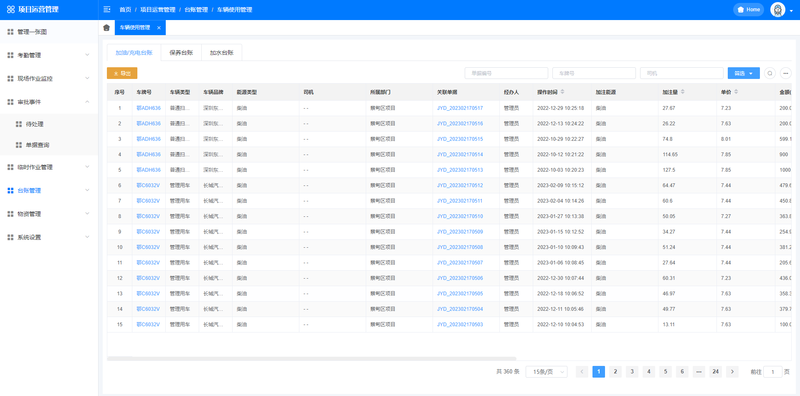The width and height of the screenshot is (800, 396).
Task: Sort by 加注量 column arrows
Action: point(683,92)
